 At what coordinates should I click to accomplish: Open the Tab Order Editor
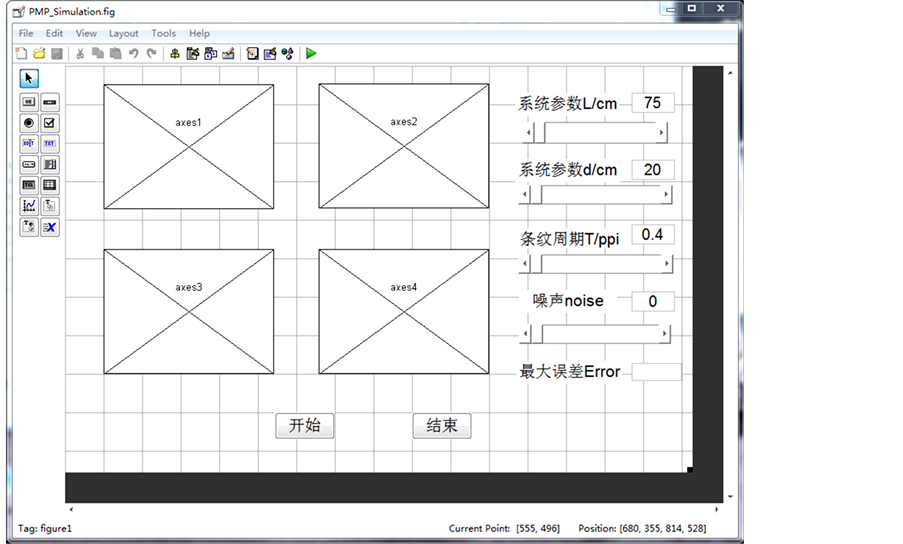click(x=210, y=54)
